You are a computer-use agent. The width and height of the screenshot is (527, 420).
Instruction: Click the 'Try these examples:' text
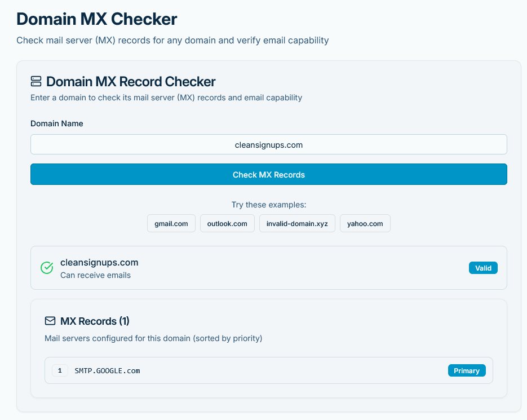(268, 205)
